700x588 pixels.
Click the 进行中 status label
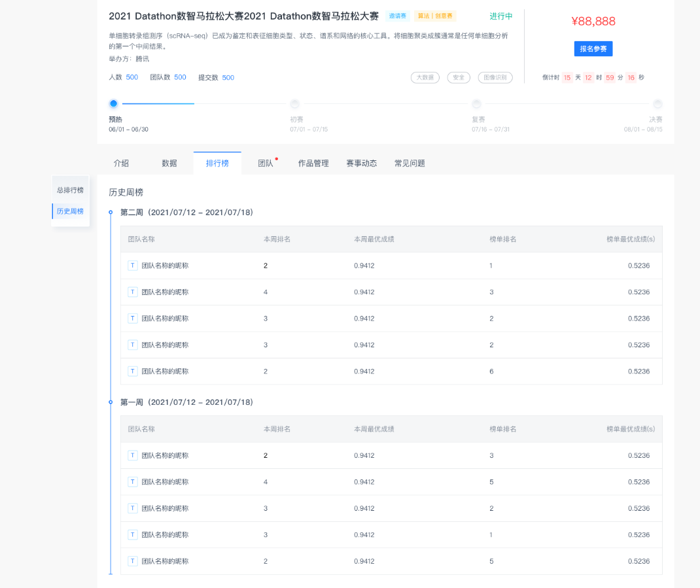click(x=501, y=16)
